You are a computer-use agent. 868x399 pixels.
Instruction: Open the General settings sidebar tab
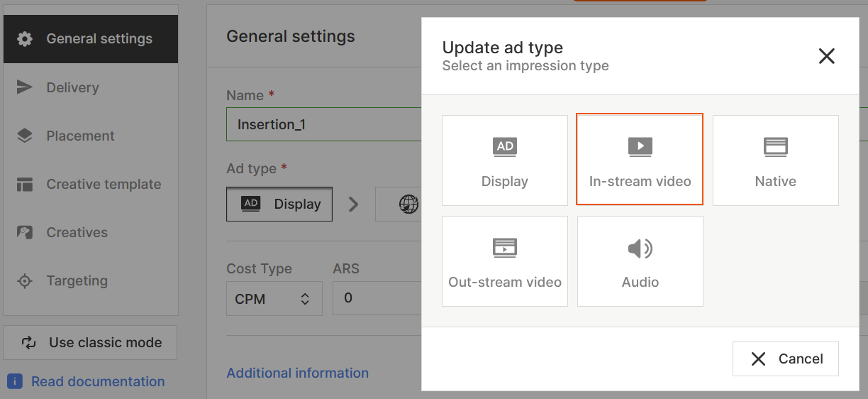pyautogui.click(x=91, y=39)
